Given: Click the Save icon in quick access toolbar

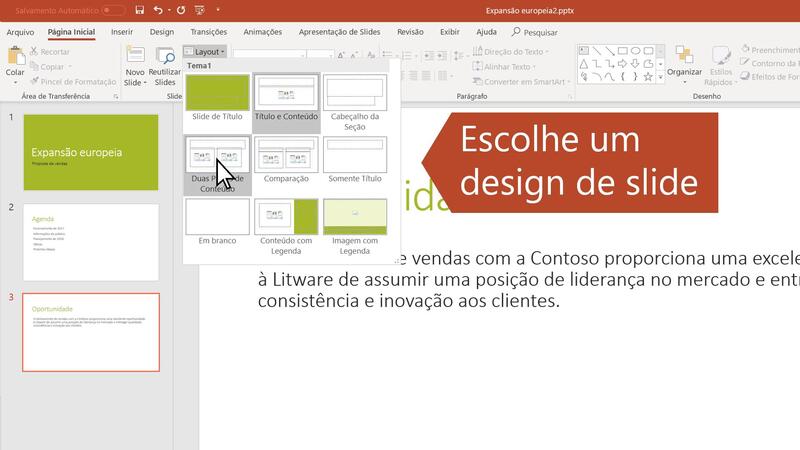Looking at the screenshot, I should (x=140, y=10).
